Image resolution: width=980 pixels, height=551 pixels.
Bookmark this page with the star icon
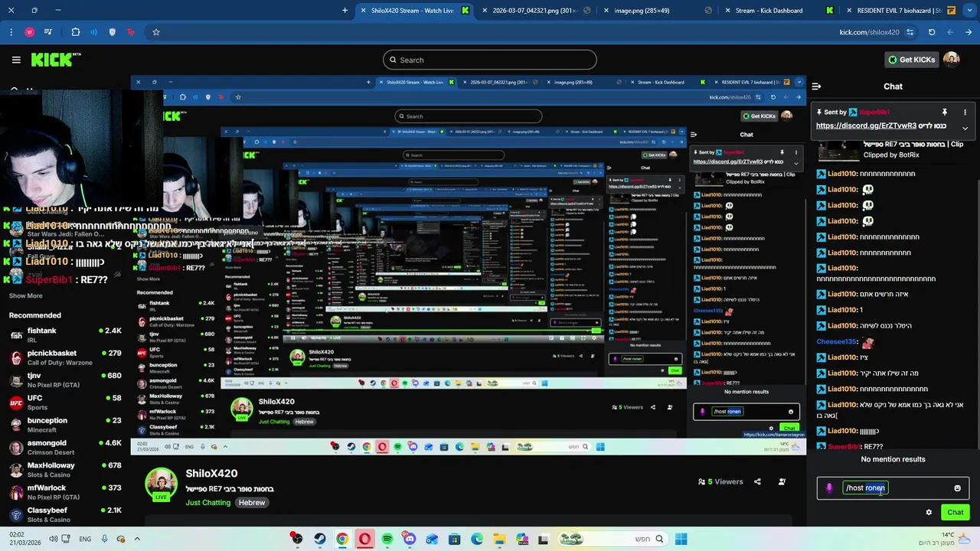pyautogui.click(x=156, y=32)
